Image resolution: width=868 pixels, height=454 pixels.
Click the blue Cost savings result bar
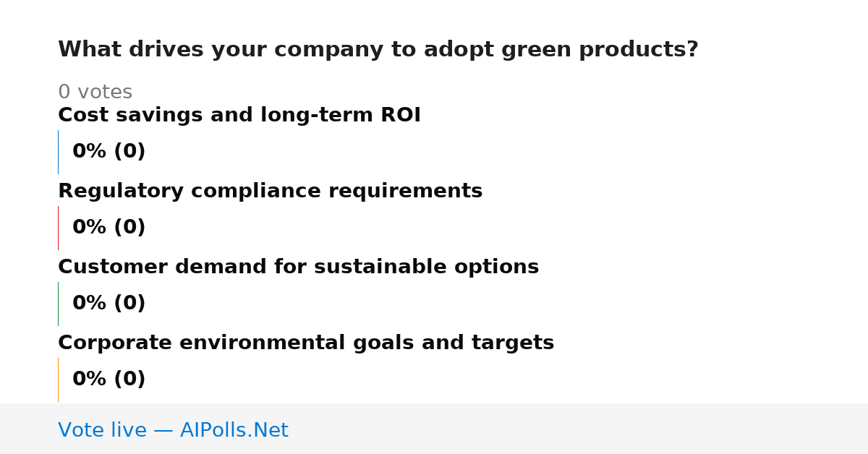[58, 152]
